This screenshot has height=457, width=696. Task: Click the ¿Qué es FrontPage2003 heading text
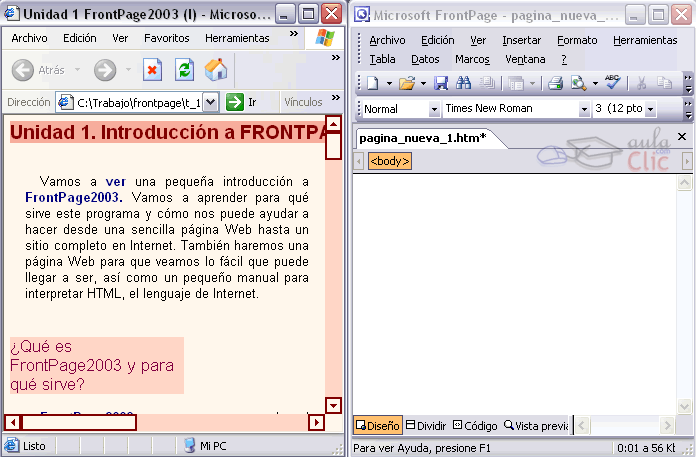[x=92, y=365]
